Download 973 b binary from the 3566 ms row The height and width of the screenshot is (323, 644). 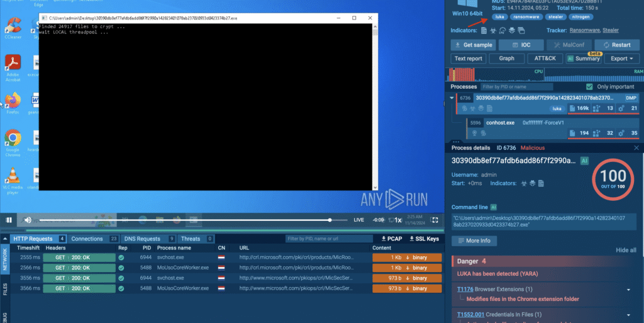pos(407,288)
